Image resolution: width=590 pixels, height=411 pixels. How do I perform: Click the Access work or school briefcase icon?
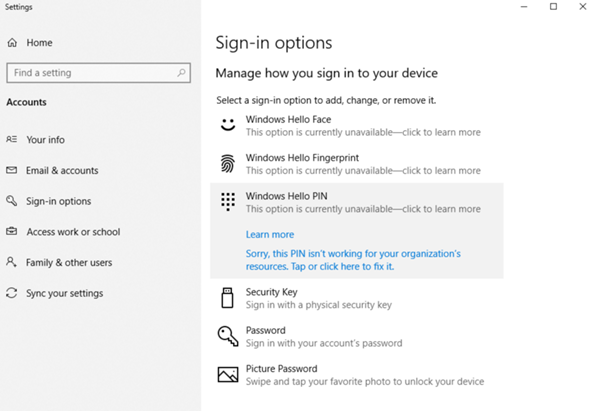click(12, 231)
